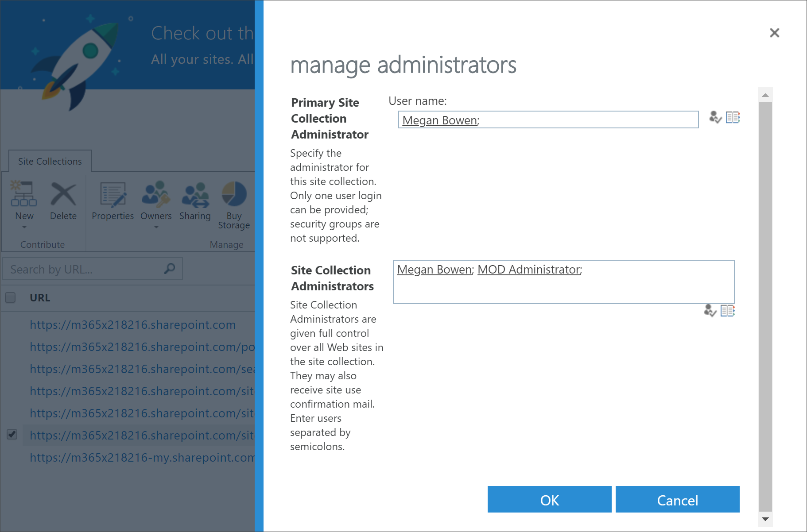Toggle the select-all checkbox beside URL header
Viewport: 807px width, 532px height.
click(10, 297)
